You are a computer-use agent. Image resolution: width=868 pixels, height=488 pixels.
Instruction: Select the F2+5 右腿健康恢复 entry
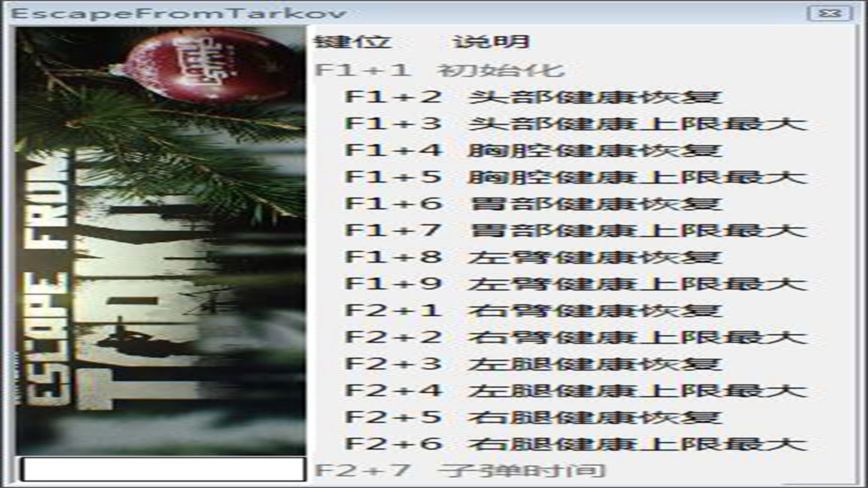533,417
